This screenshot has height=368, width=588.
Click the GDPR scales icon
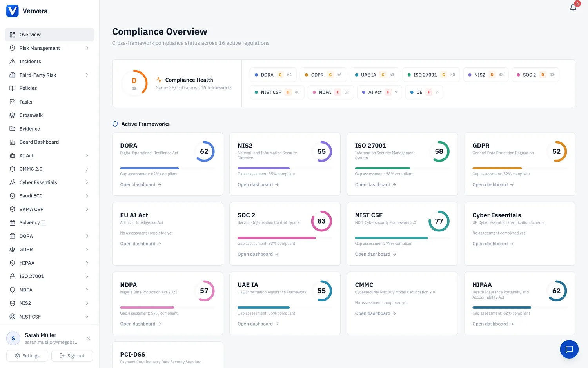[x=13, y=250]
